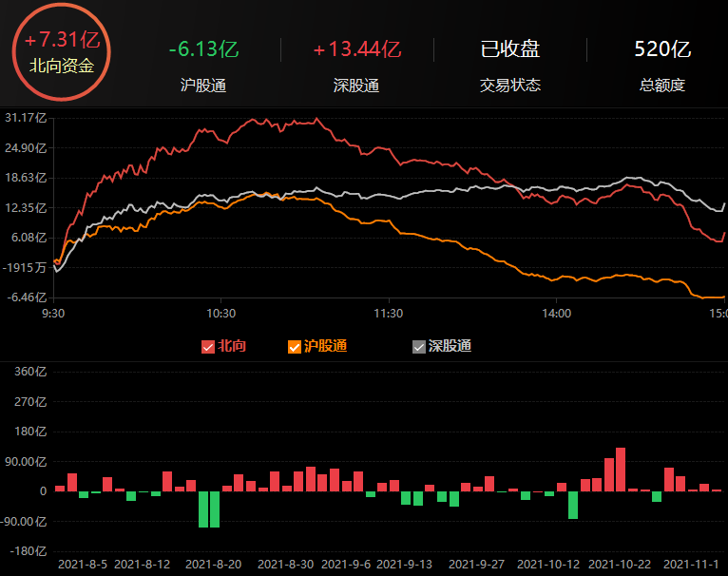The width and height of the screenshot is (728, 576).
Task: Click the 总额度 label
Action: click(x=662, y=86)
